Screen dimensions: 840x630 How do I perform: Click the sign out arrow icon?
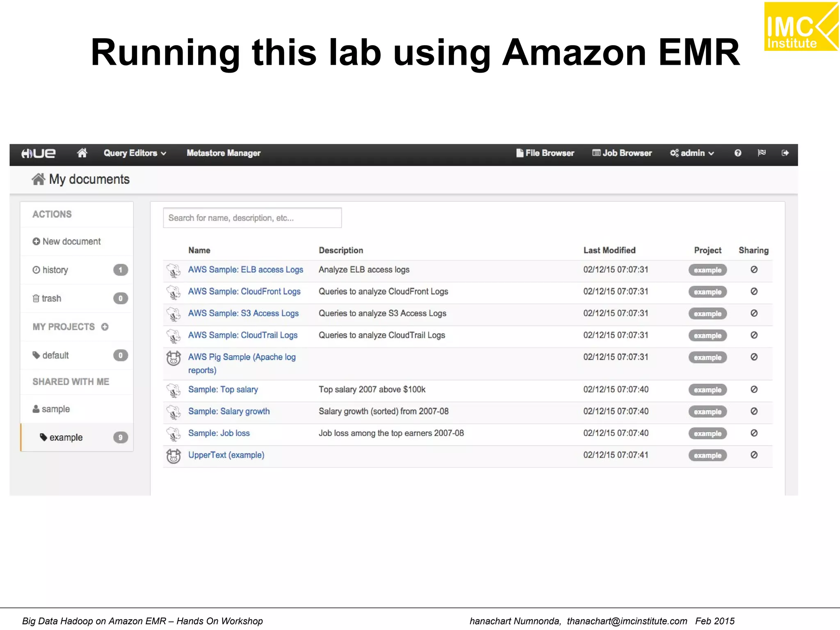[x=785, y=153]
